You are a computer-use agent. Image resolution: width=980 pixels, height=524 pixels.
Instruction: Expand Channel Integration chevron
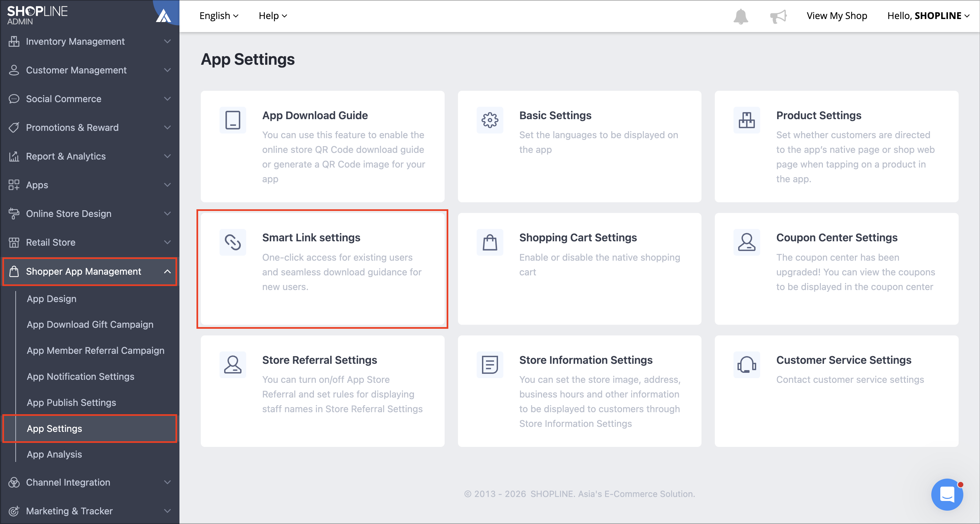[x=167, y=482]
